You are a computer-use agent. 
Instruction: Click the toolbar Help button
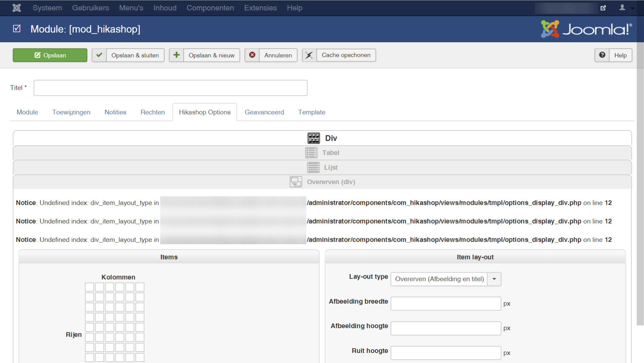[613, 55]
